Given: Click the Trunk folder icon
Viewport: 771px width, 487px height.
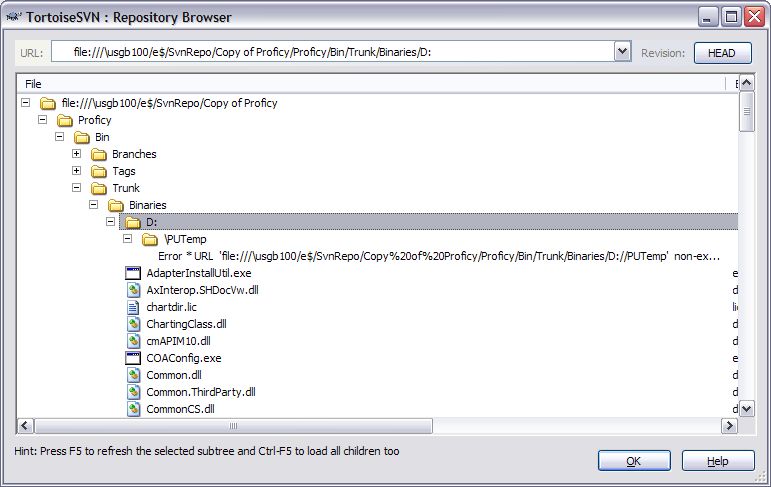Looking at the screenshot, I should (x=99, y=188).
